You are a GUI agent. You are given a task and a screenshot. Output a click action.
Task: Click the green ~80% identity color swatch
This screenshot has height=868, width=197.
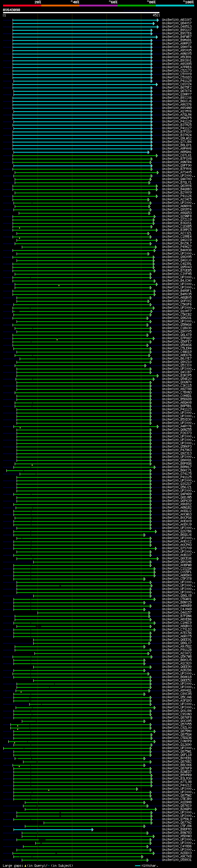137,6
